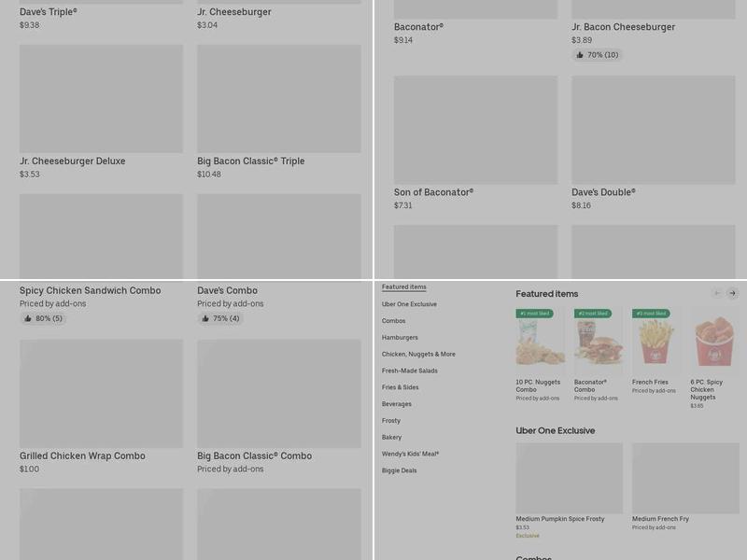
Task: Open Big Bacon Classic Triple image
Action: coord(278,99)
